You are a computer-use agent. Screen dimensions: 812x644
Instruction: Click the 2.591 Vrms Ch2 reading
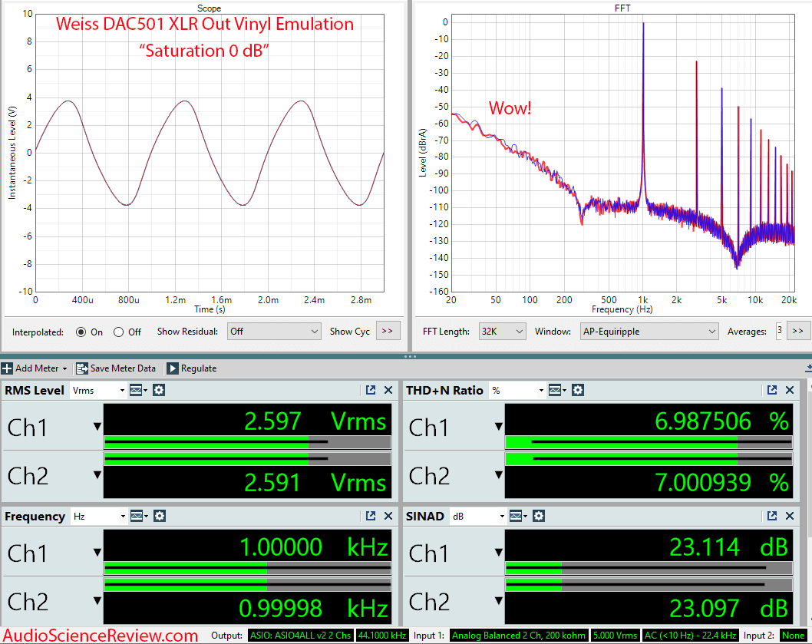tap(315, 482)
